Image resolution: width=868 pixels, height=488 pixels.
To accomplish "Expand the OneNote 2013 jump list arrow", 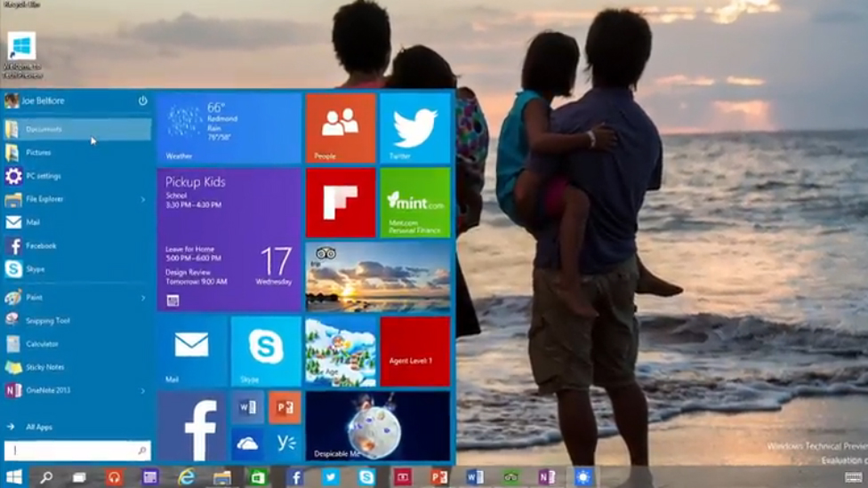I will coord(143,390).
